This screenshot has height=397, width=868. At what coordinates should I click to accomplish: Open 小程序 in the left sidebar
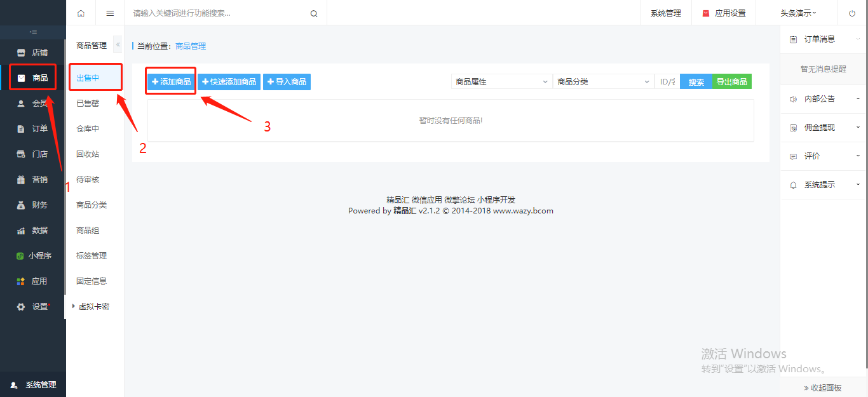(x=33, y=256)
